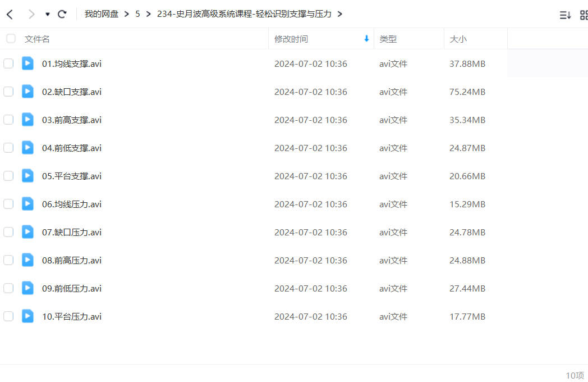Click the 27.44MB size cell
This screenshot has width=588, height=382.
467,289
